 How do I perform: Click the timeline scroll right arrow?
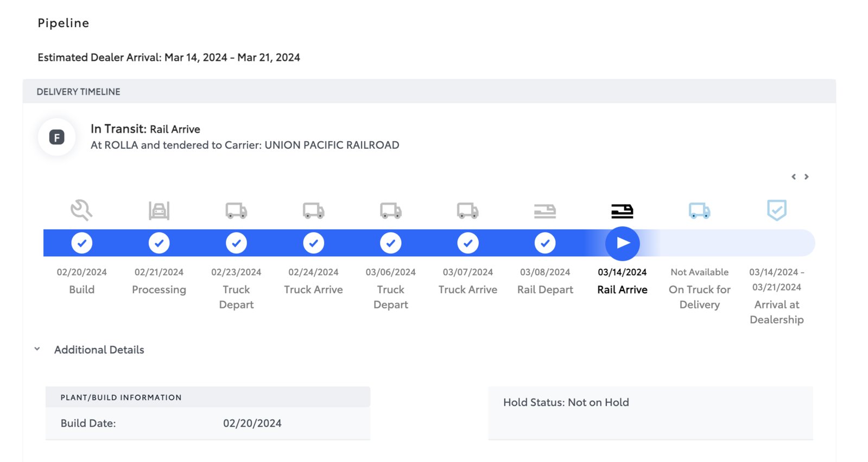click(807, 176)
